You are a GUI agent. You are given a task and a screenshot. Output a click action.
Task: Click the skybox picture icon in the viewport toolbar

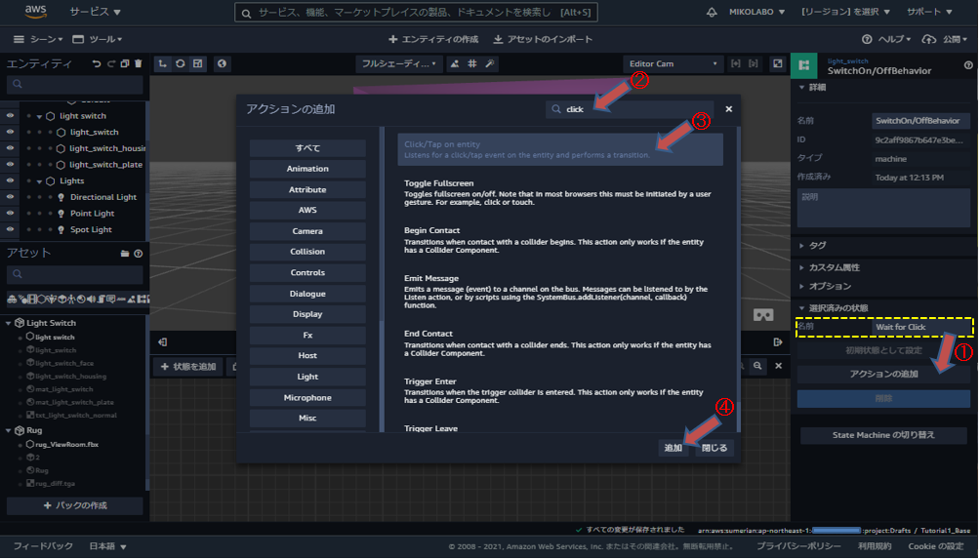[x=455, y=63]
